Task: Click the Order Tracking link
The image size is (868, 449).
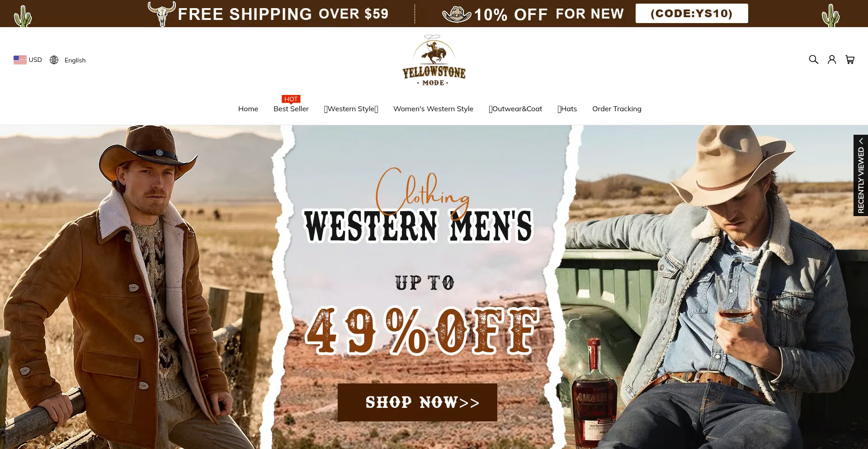Action: coord(617,109)
